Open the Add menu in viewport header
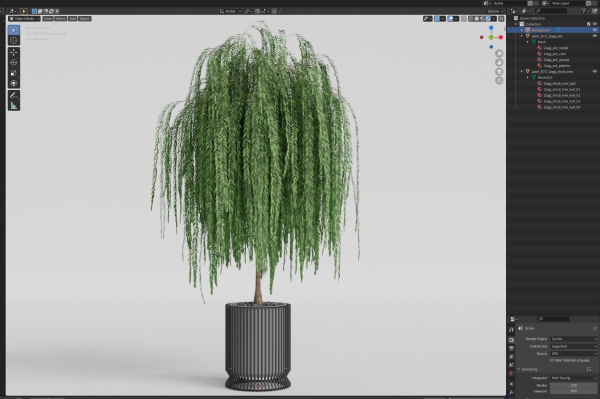This screenshot has width=600, height=399. [x=73, y=19]
